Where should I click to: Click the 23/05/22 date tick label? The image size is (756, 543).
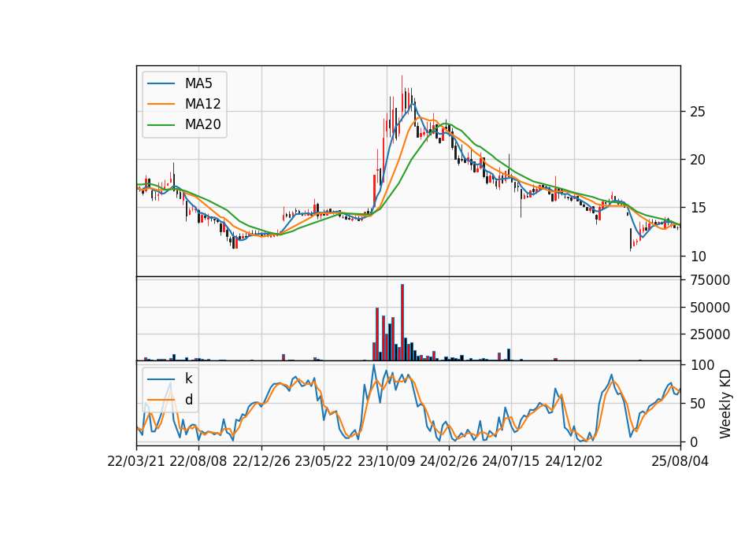tap(324, 462)
